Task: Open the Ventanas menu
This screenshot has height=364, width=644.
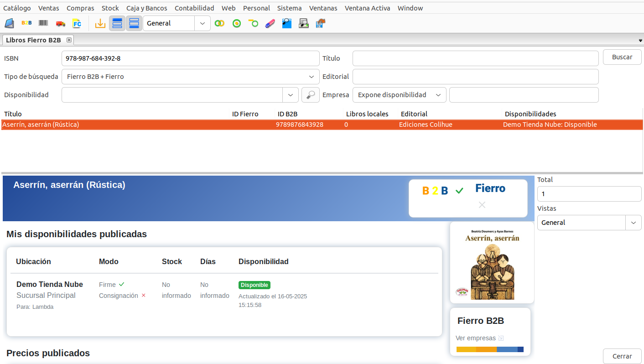Action: point(323,8)
